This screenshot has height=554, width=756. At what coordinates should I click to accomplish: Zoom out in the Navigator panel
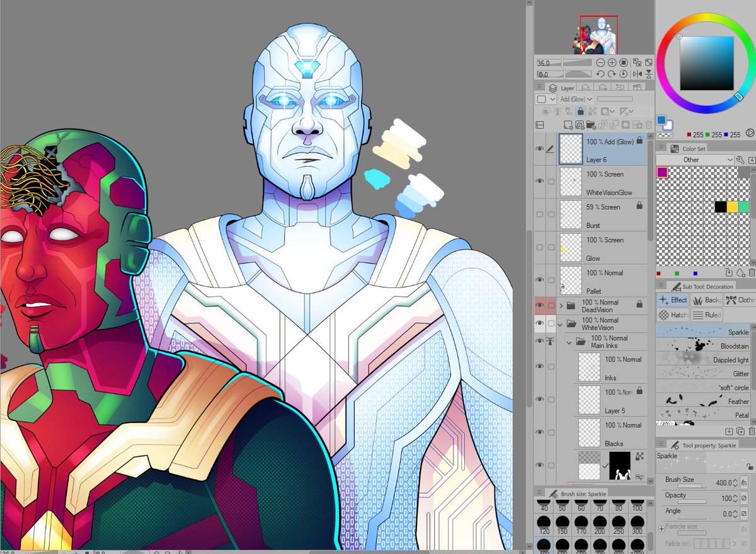tap(600, 62)
